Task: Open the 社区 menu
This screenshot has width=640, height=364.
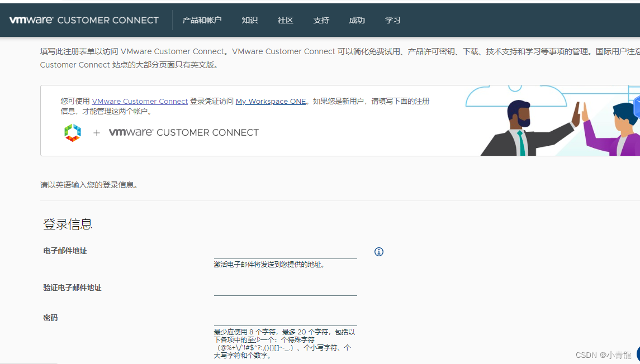Action: [x=285, y=20]
